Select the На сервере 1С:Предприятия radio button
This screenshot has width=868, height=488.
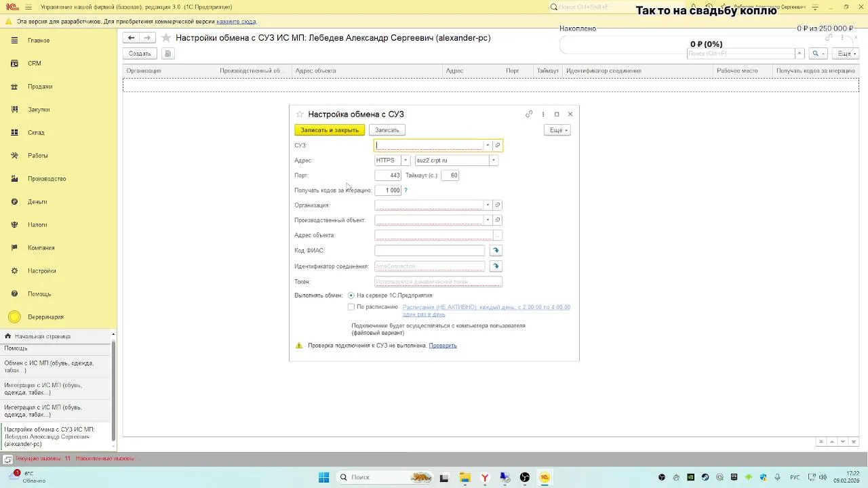click(351, 296)
